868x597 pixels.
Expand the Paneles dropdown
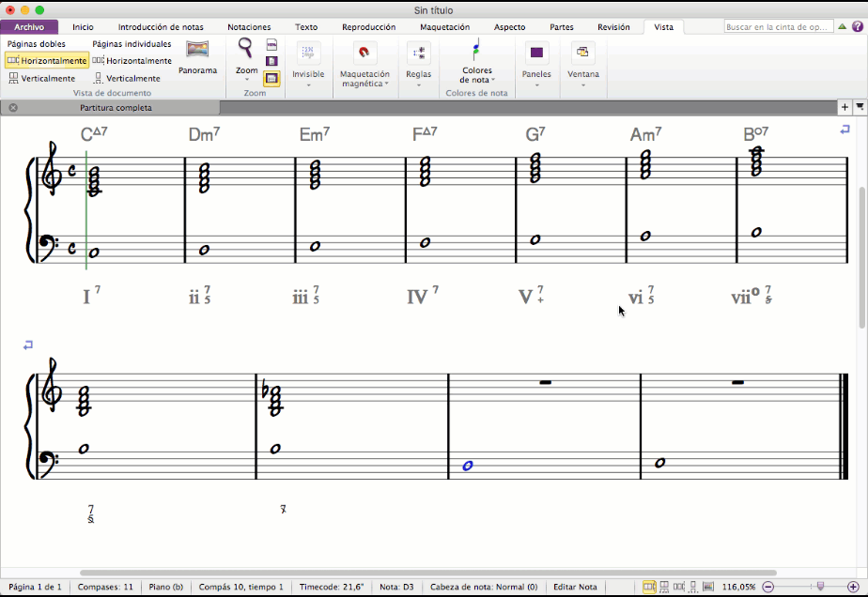point(536,85)
